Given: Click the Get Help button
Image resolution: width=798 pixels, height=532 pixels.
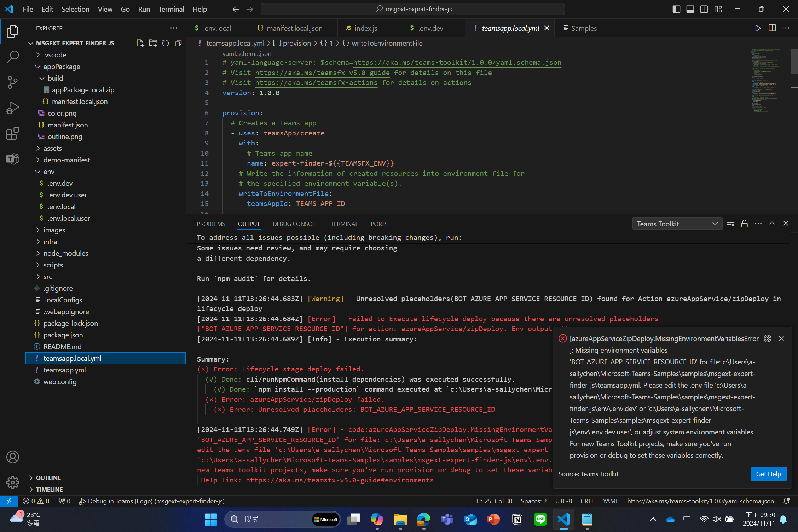Looking at the screenshot, I should pos(768,474).
